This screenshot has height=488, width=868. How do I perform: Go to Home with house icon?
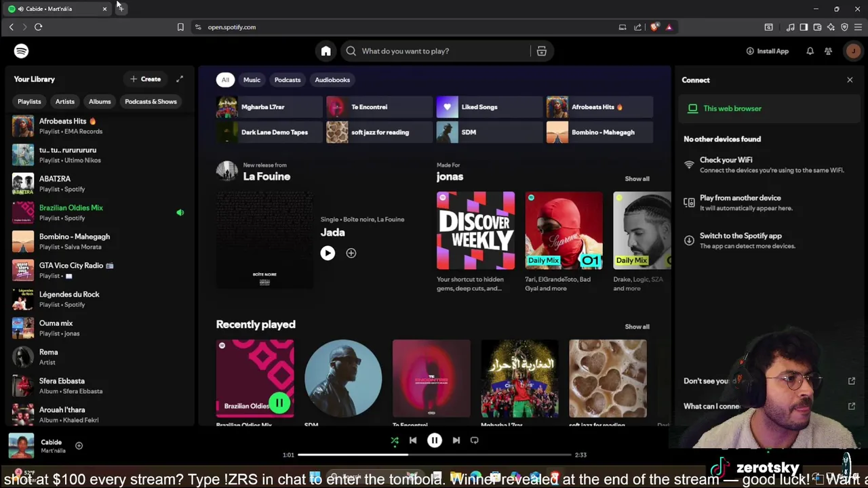[x=326, y=51]
